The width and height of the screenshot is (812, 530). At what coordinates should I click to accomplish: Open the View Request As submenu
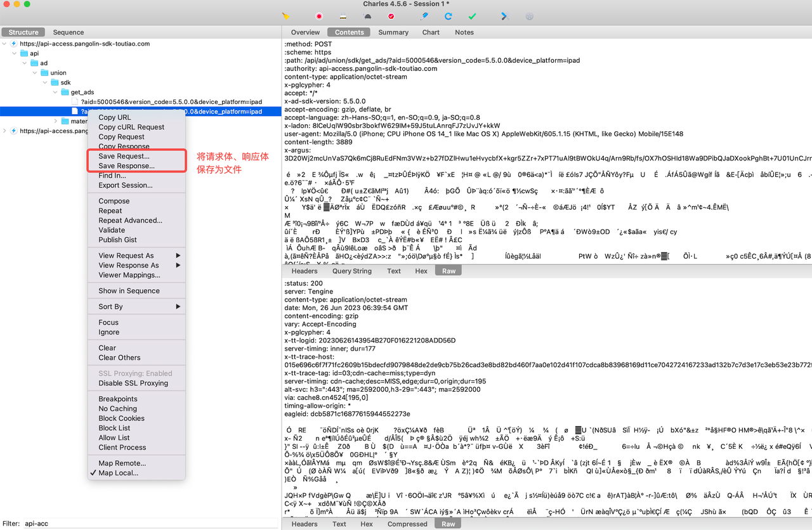click(x=126, y=255)
